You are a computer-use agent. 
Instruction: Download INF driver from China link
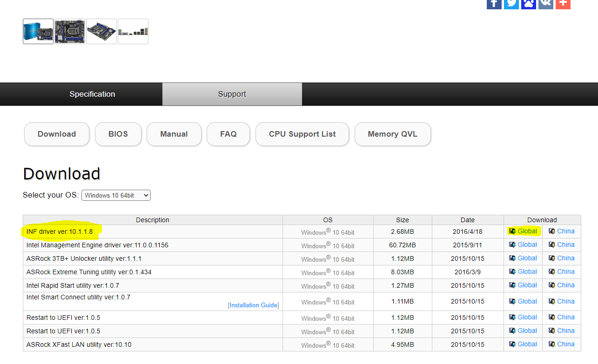pyautogui.click(x=566, y=231)
